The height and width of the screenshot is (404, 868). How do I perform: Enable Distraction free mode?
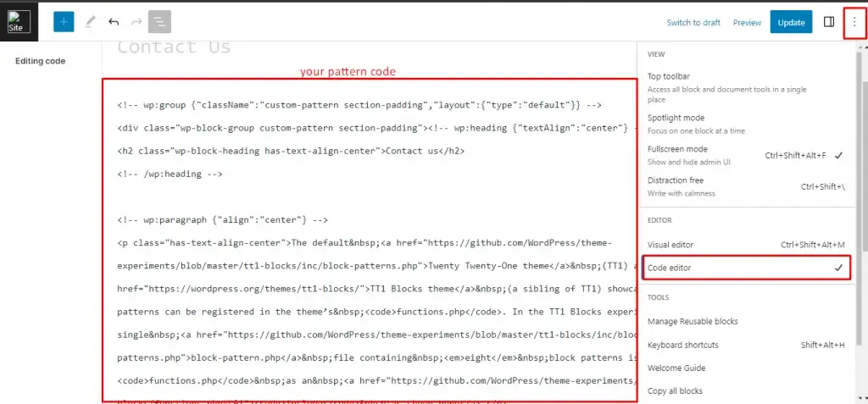745,186
